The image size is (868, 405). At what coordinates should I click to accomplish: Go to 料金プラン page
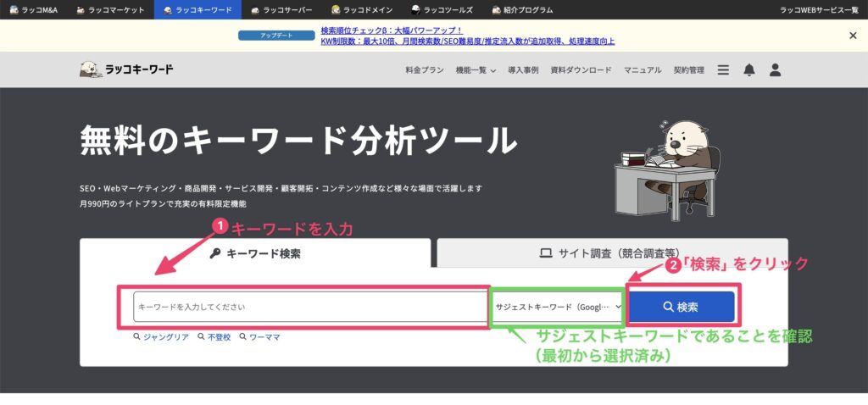(425, 70)
